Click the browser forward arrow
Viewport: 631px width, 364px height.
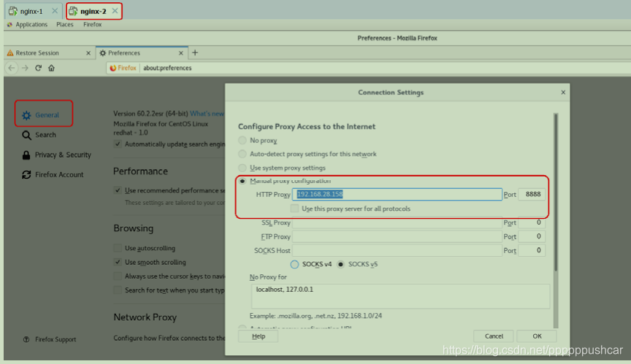pos(25,68)
